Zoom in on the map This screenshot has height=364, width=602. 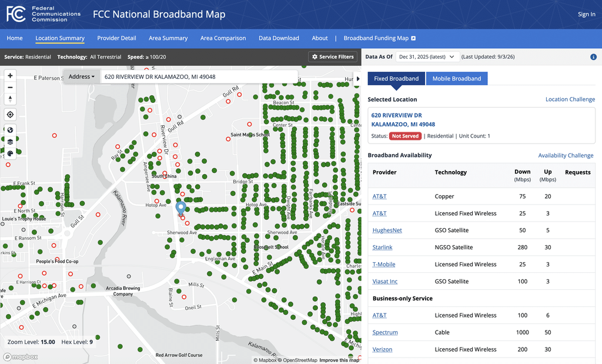click(11, 76)
